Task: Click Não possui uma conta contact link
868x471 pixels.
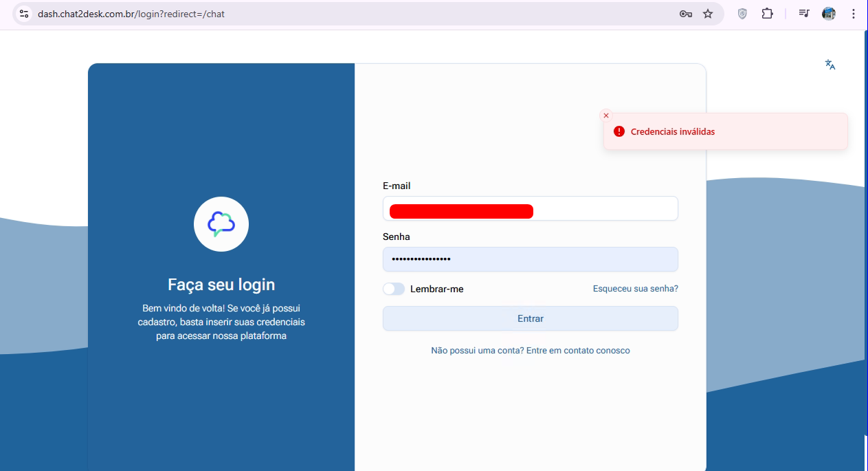Action: (x=530, y=351)
